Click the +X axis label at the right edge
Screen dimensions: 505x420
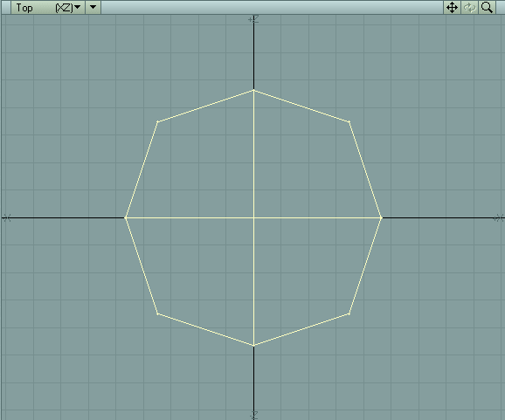(x=499, y=218)
